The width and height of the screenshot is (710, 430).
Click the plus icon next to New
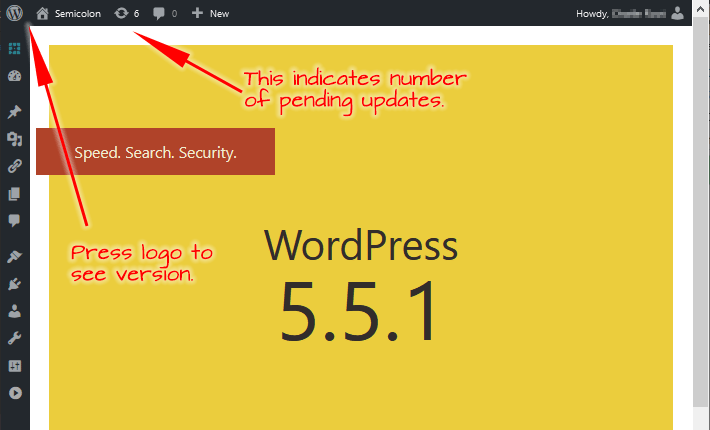click(197, 13)
